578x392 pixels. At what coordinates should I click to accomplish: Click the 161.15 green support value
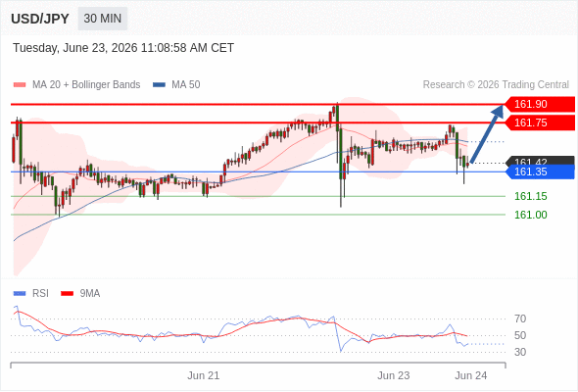pos(530,196)
